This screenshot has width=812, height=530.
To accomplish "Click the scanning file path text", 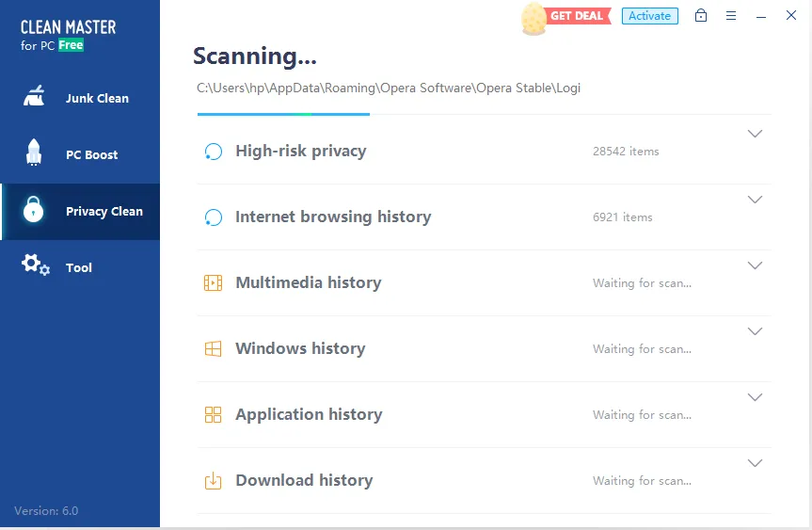I will (389, 88).
